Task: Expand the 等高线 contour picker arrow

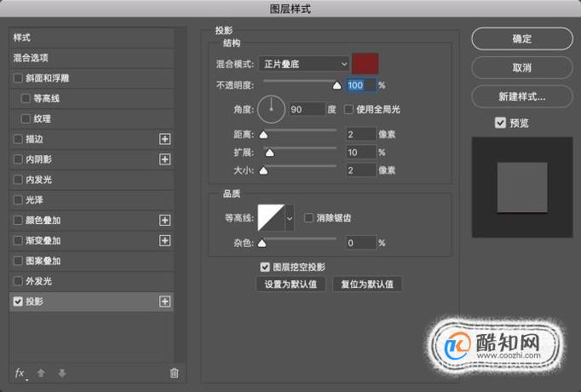Action: tap(290, 218)
